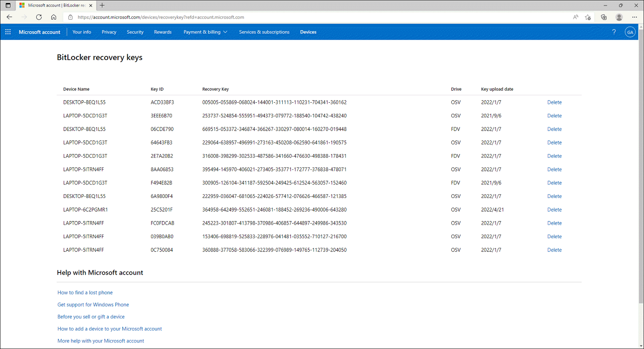Open Microsoft account home link
This screenshot has height=349, width=644.
click(39, 32)
